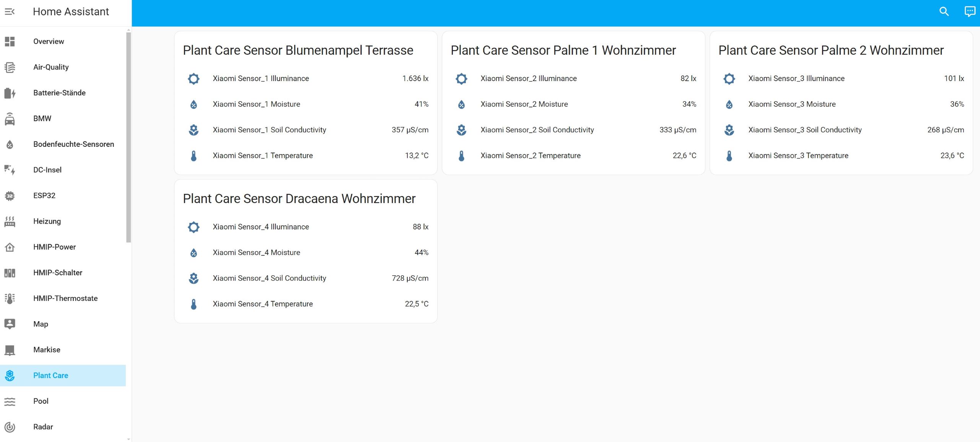This screenshot has height=442, width=980.
Task: Click Xiaomi Sensor_4 Soil Conductivity label
Action: pyautogui.click(x=268, y=278)
